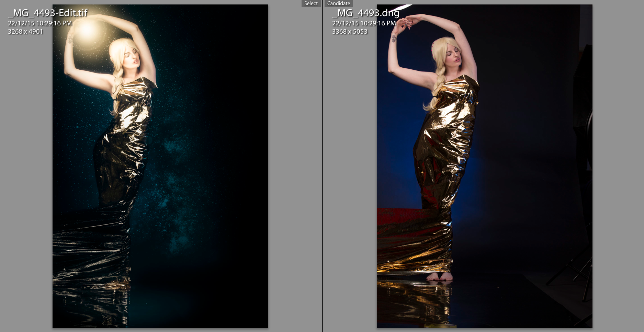Click the "_MG_4493.dng" file name overlay

pyautogui.click(x=366, y=13)
